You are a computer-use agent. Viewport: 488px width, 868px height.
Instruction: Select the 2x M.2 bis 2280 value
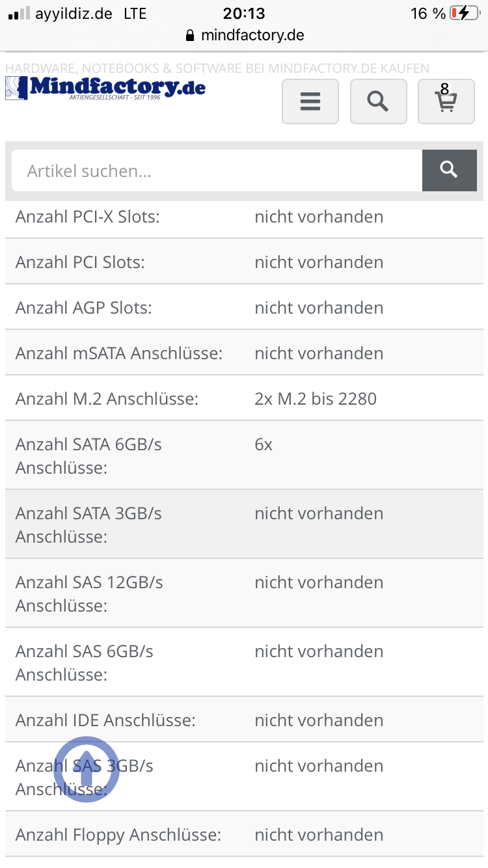[x=316, y=398]
